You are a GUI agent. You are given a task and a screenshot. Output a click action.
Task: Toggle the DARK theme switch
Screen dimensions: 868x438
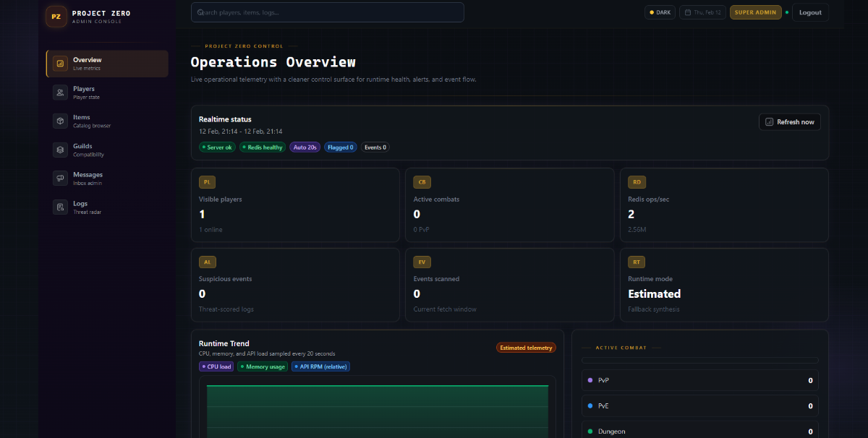coord(660,12)
